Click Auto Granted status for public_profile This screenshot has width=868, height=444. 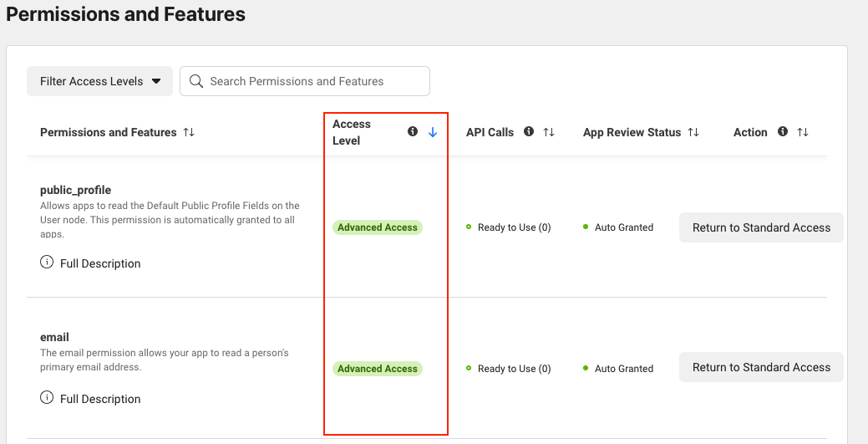(618, 227)
